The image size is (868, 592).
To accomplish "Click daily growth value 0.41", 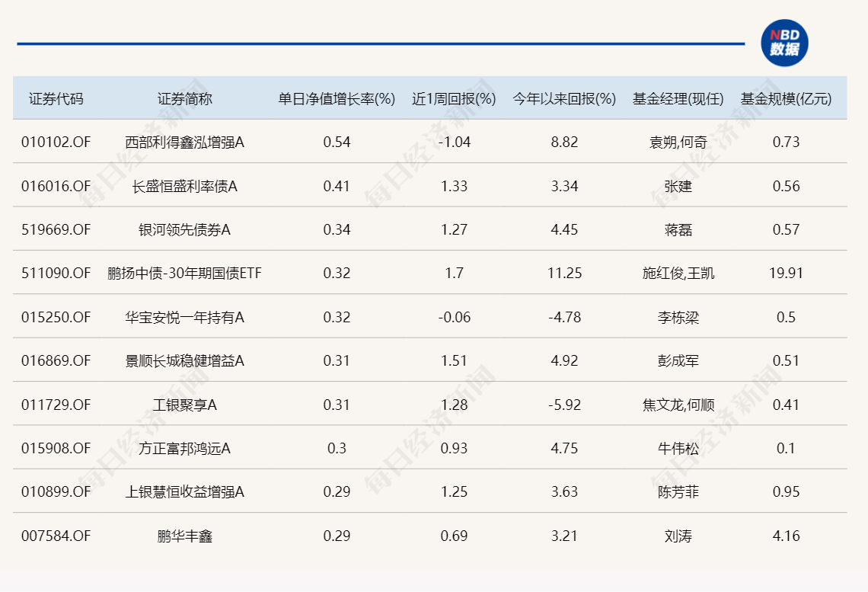I will pyautogui.click(x=337, y=186).
